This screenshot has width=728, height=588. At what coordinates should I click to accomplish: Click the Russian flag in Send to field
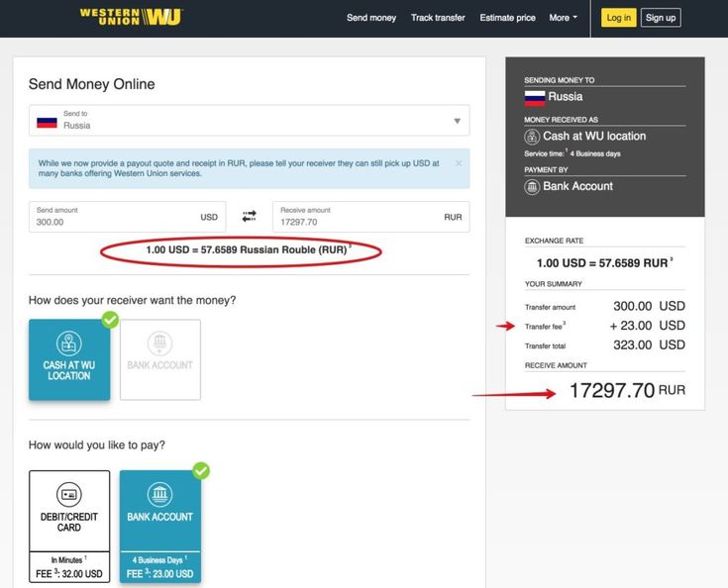(x=47, y=123)
